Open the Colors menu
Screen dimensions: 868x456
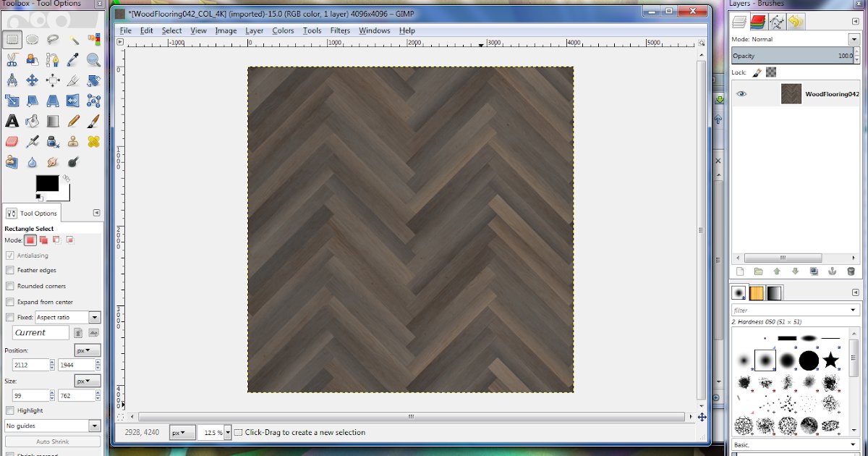[x=283, y=30]
